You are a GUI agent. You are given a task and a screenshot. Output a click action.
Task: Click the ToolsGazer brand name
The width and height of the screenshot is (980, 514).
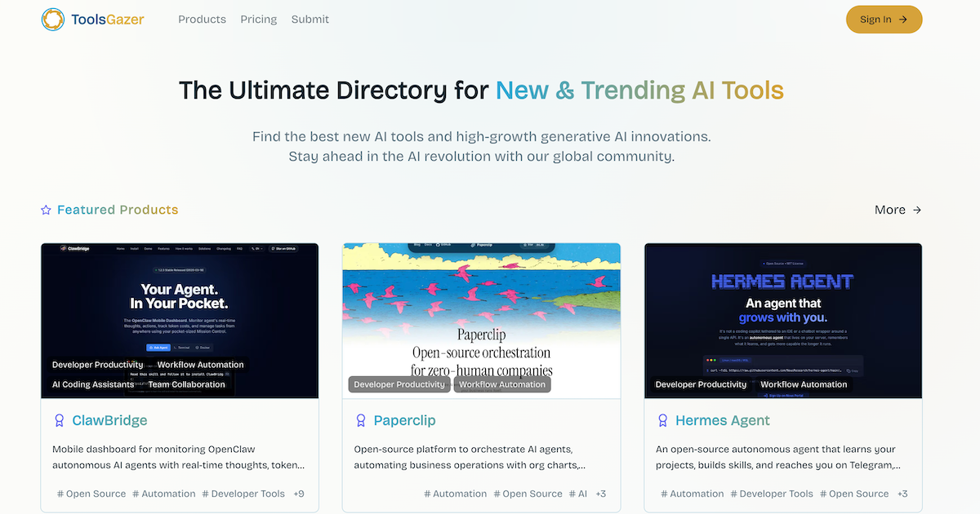(x=107, y=20)
